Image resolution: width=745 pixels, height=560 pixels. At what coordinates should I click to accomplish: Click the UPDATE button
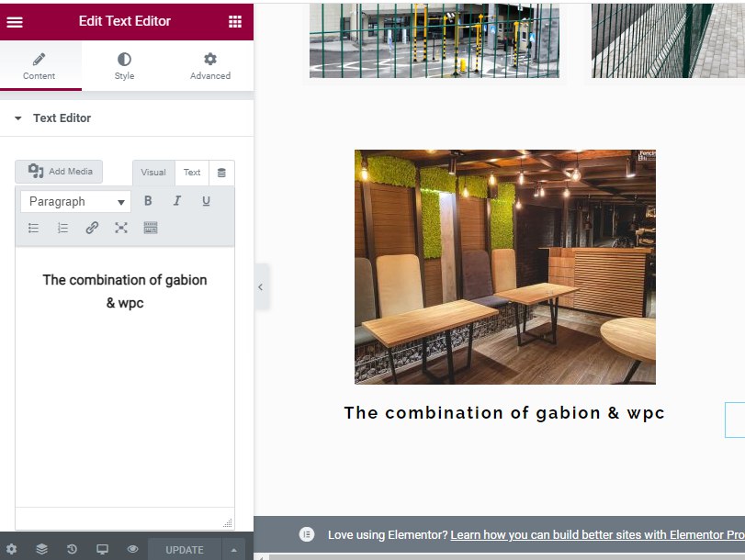(185, 550)
